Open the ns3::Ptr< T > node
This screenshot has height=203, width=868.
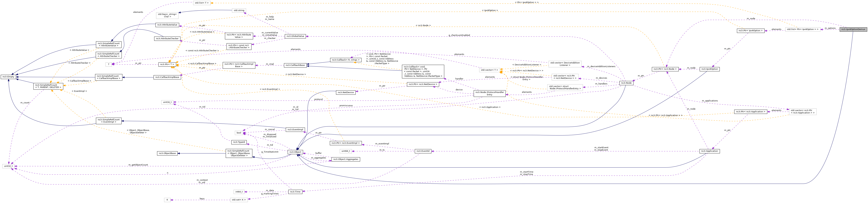tap(167, 64)
